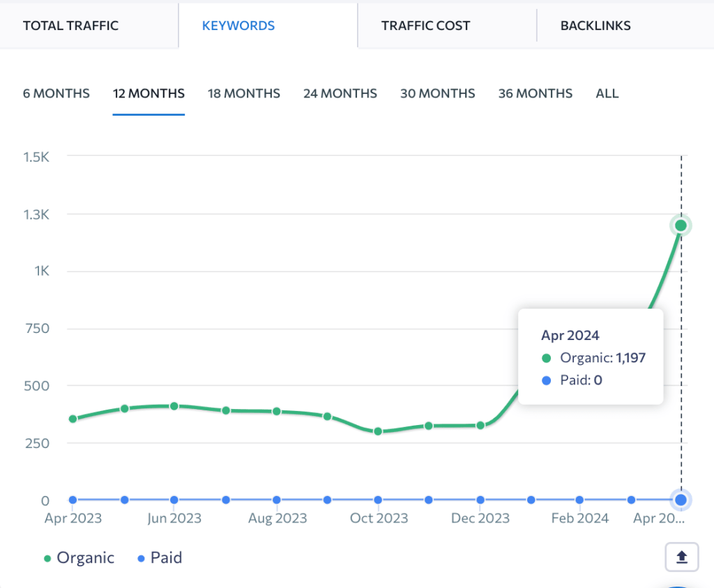Switch to the Total Traffic tab
This screenshot has width=714, height=588.
pos(70,26)
